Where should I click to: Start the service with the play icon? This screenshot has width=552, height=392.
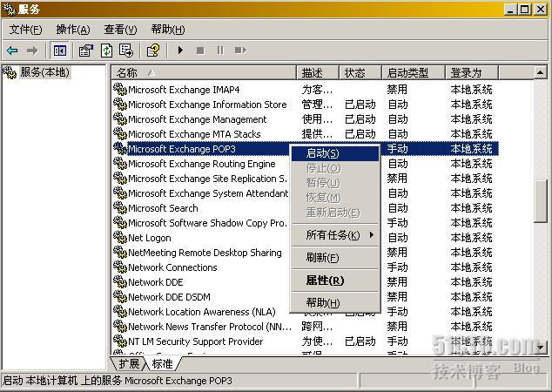coord(180,51)
